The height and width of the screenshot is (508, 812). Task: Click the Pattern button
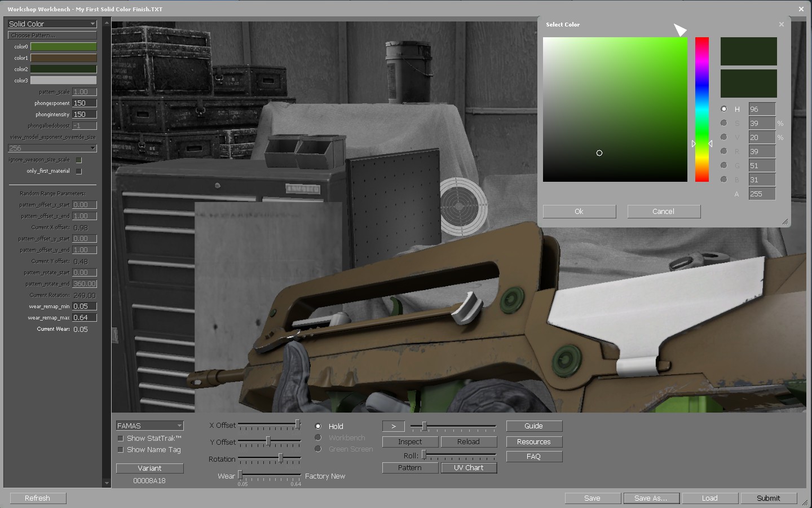pyautogui.click(x=410, y=467)
